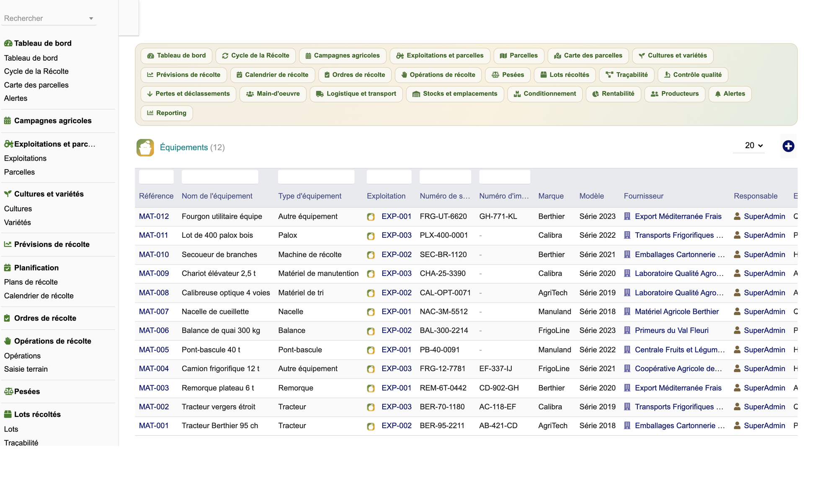Viewport: 815px width, 504px height.
Task: Click the user icon in MAT-009 row
Action: pyautogui.click(x=737, y=273)
